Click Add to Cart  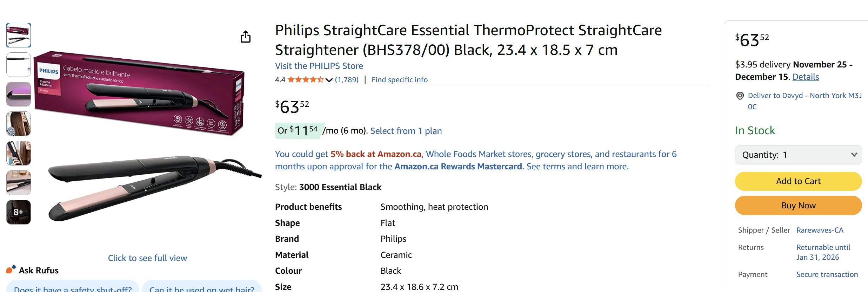799,181
